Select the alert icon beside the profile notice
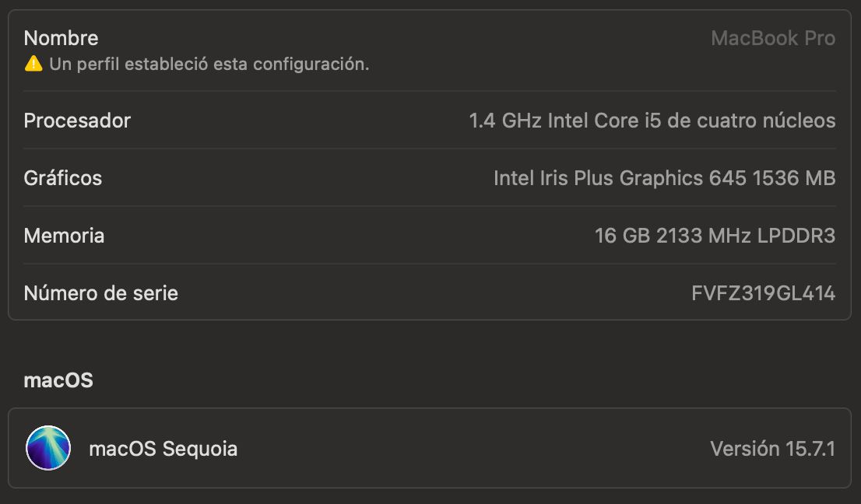 click(32, 65)
